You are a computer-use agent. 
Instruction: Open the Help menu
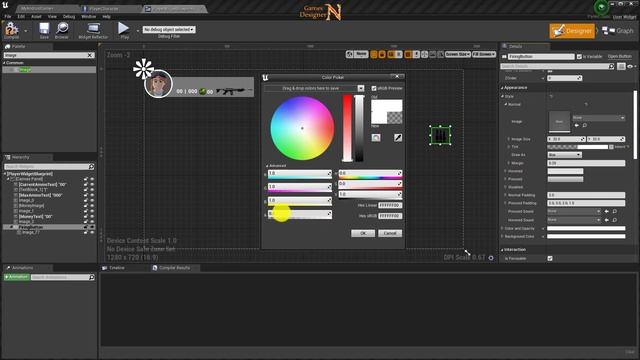click(107, 16)
